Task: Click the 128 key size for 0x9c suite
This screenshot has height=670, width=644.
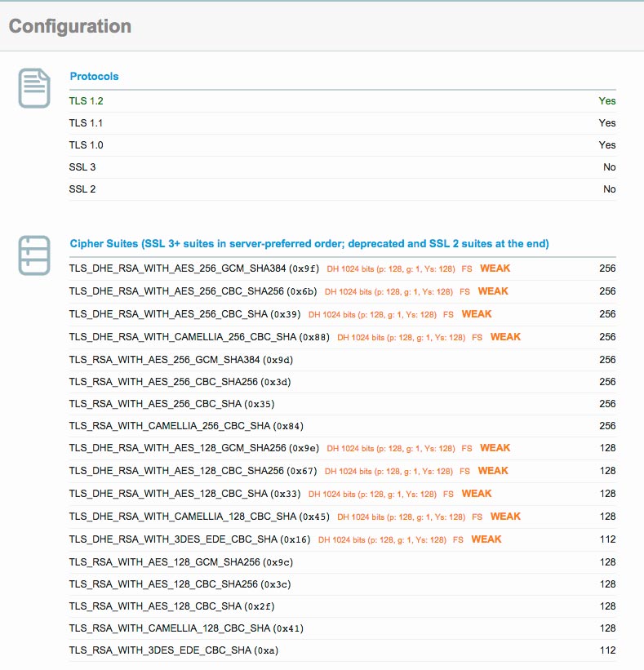Action: pyautogui.click(x=607, y=562)
